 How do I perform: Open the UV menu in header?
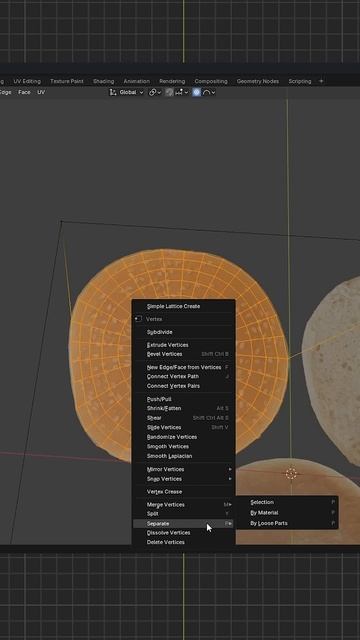pyautogui.click(x=41, y=92)
